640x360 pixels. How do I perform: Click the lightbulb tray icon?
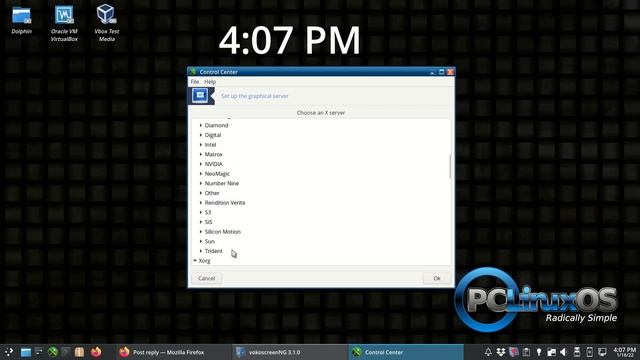pyautogui.click(x=539, y=352)
